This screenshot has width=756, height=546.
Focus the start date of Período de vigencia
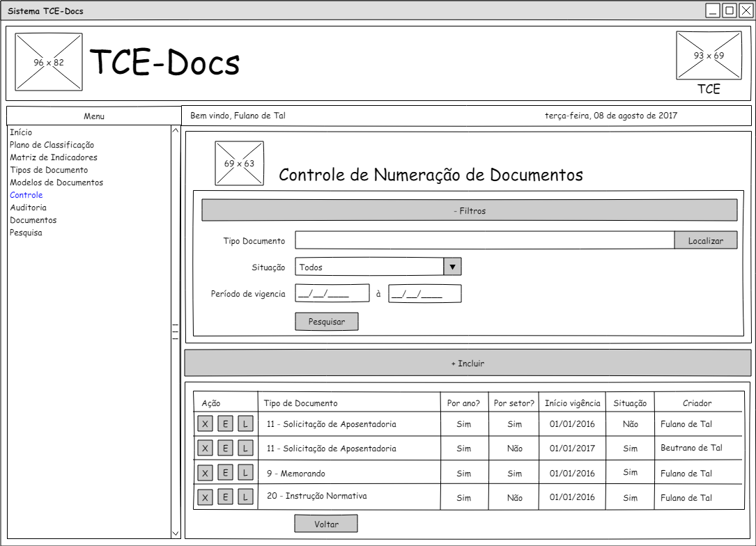tap(332, 293)
